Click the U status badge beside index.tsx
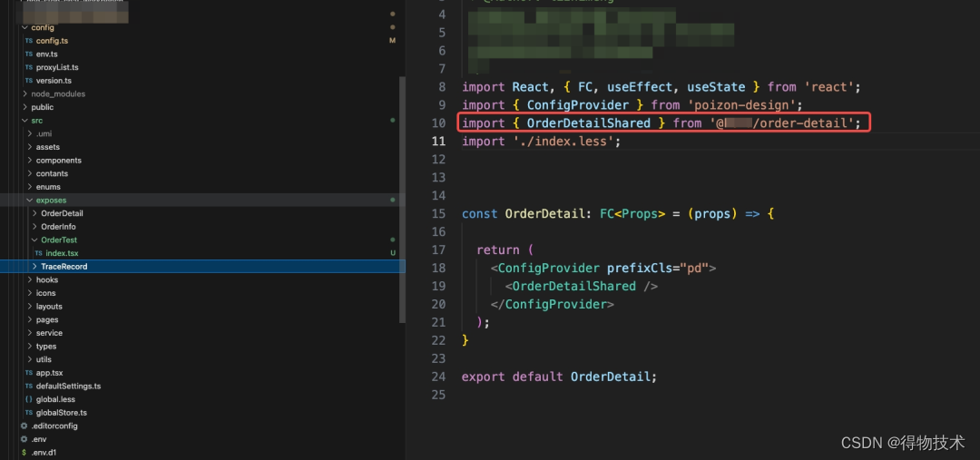This screenshot has height=460, width=980. coord(393,253)
